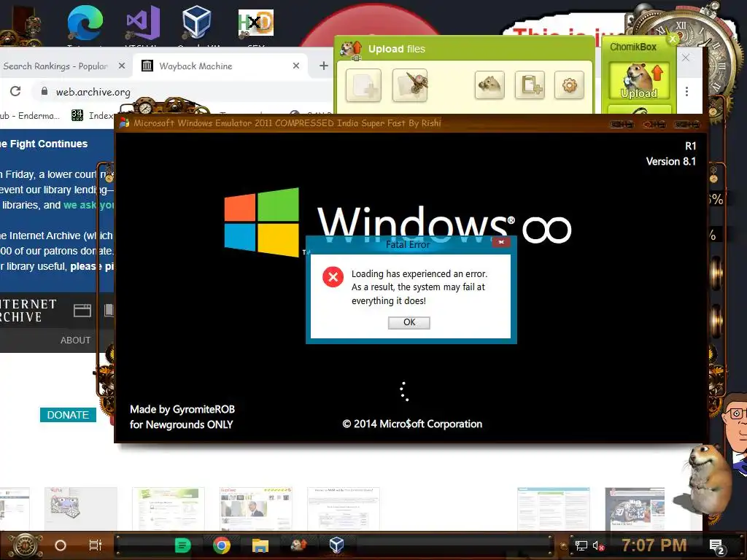The image size is (747, 560).
Task: Click the clear file list icon in Upload files
Action: [x=410, y=86]
